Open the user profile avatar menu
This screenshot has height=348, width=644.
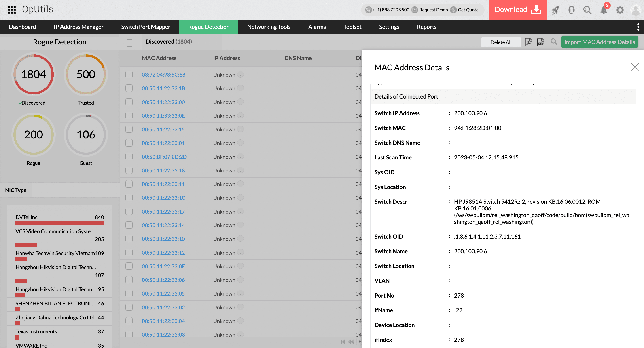(x=636, y=10)
